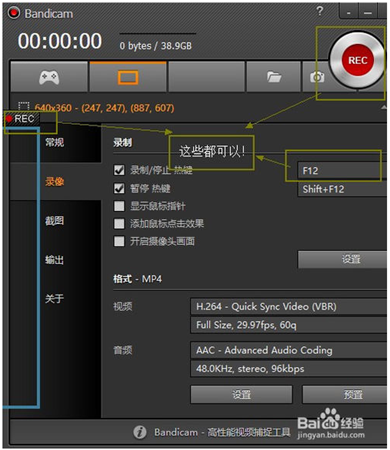The height and width of the screenshot is (450, 390).
Task: Click the 640x360 recording area coordinates text
Action: click(x=105, y=108)
